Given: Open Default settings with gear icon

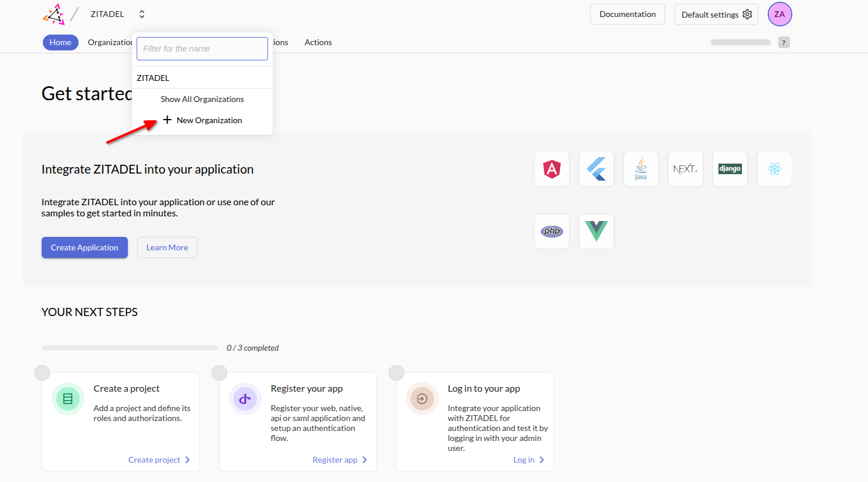Looking at the screenshot, I should coord(716,14).
